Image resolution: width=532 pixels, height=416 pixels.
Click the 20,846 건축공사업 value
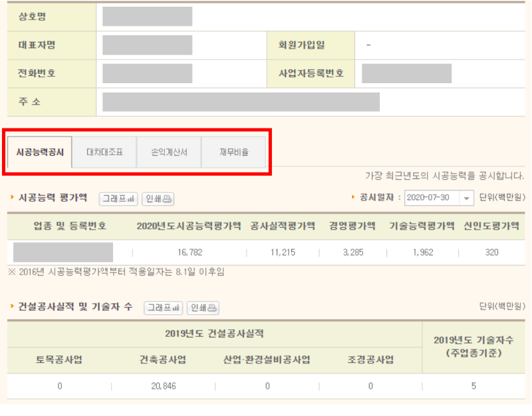point(164,386)
